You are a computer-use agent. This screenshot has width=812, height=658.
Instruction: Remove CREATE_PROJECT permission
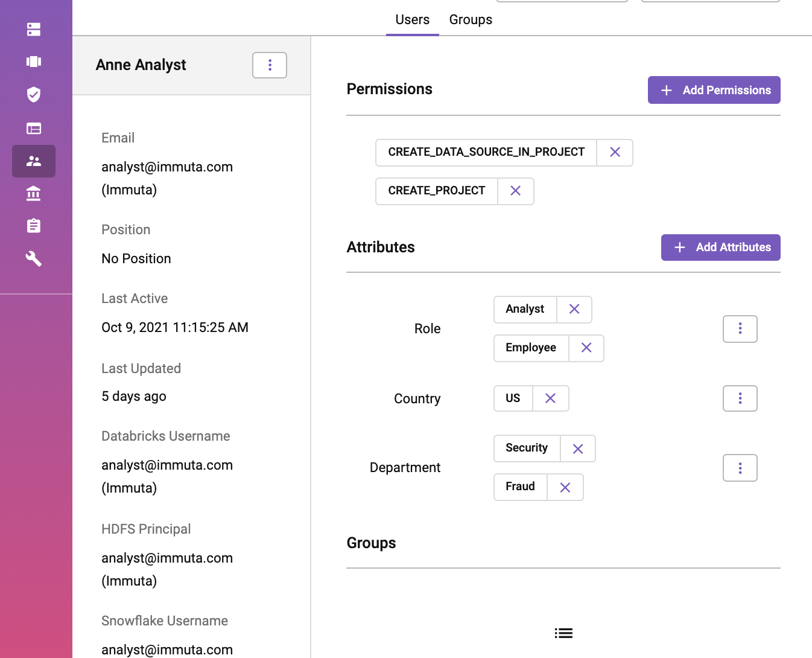516,191
